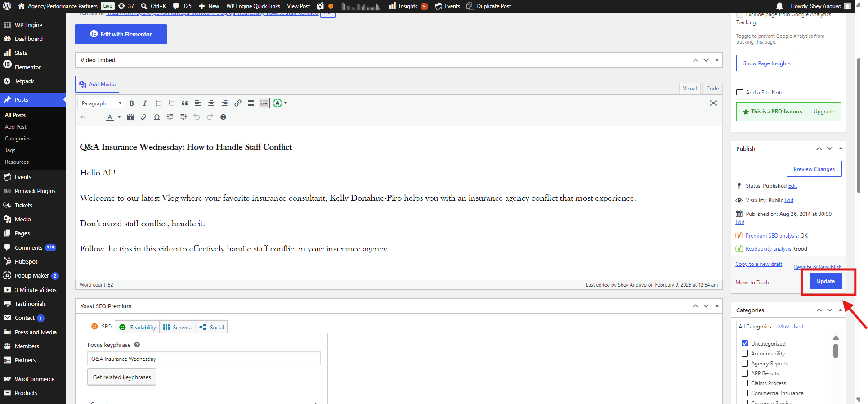Open the Yoast SEO admin bar icon
The height and width of the screenshot is (404, 868).
coord(320,6)
